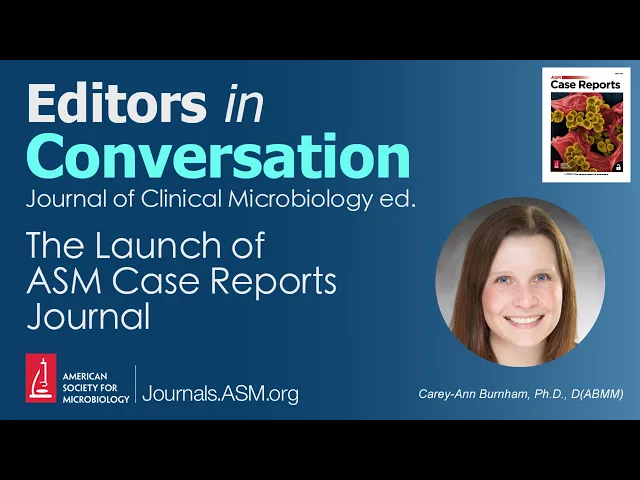Click the 'Conversation' title word
The image size is (640, 480).
tap(218, 156)
